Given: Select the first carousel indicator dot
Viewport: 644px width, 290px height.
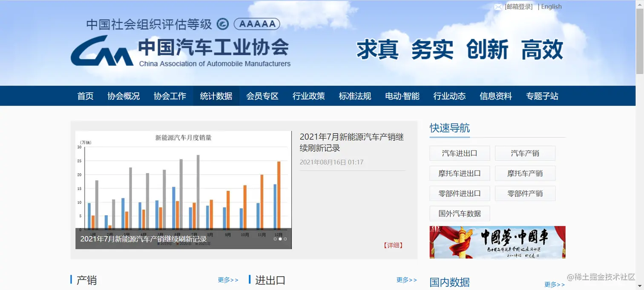Looking at the screenshot, I should 275,239.
